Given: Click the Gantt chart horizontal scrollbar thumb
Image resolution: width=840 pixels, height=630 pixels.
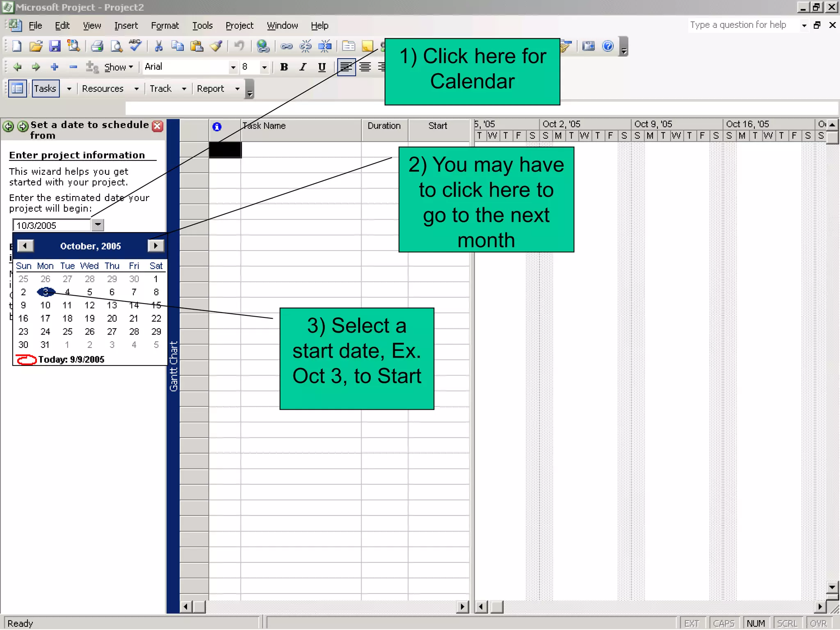Looking at the screenshot, I should point(497,607).
